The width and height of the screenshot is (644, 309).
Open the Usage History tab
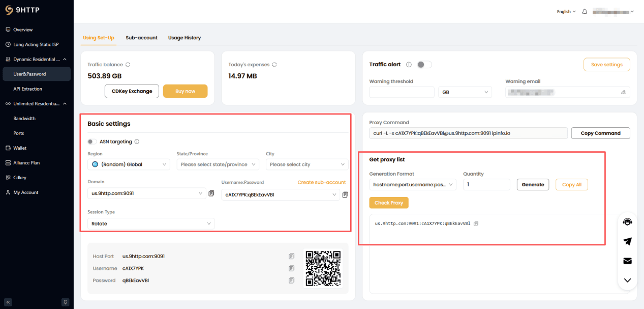coord(185,38)
